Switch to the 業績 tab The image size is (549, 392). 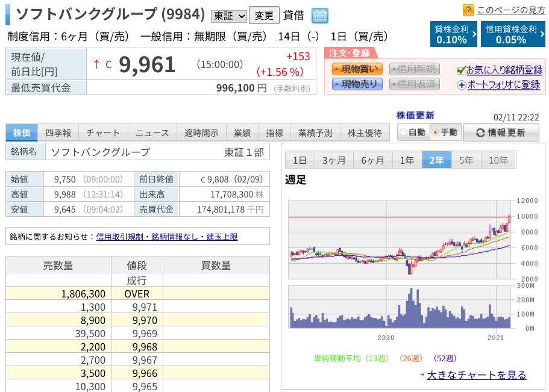tap(242, 133)
